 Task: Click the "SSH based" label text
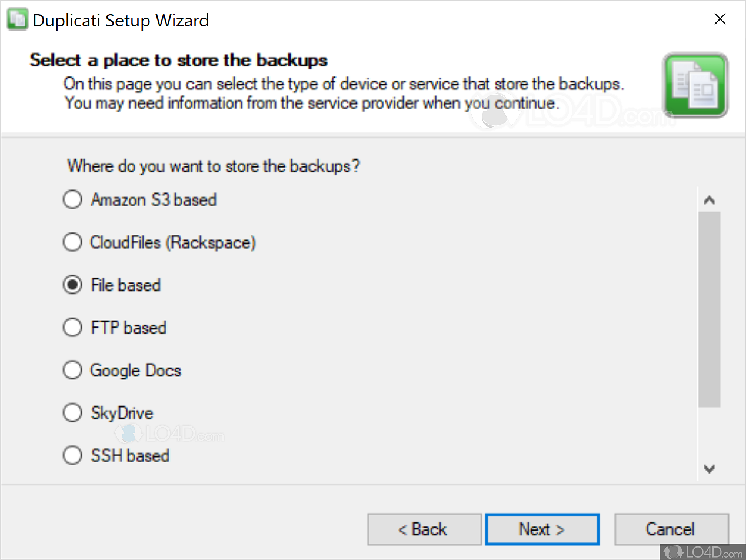(130, 455)
